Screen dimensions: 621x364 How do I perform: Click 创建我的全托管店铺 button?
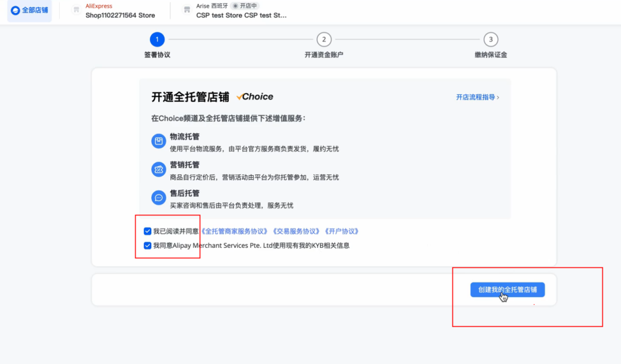pos(507,289)
